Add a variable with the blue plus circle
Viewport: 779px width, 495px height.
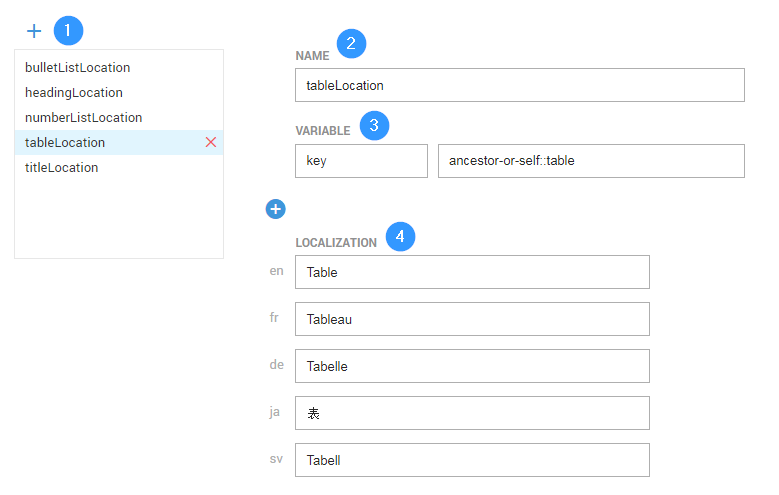[x=276, y=209]
